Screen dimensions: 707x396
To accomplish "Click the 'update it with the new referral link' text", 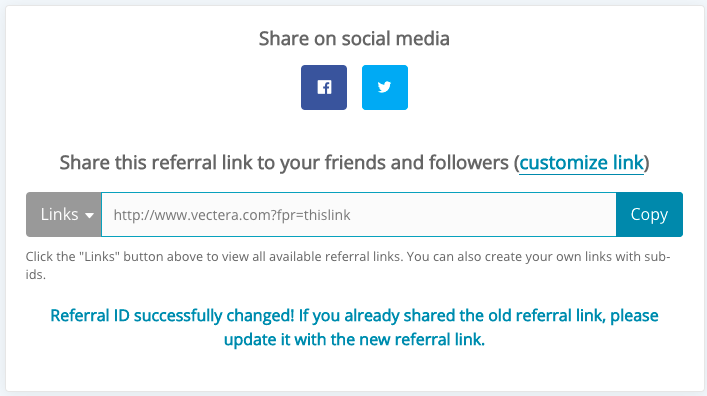I will click(354, 340).
